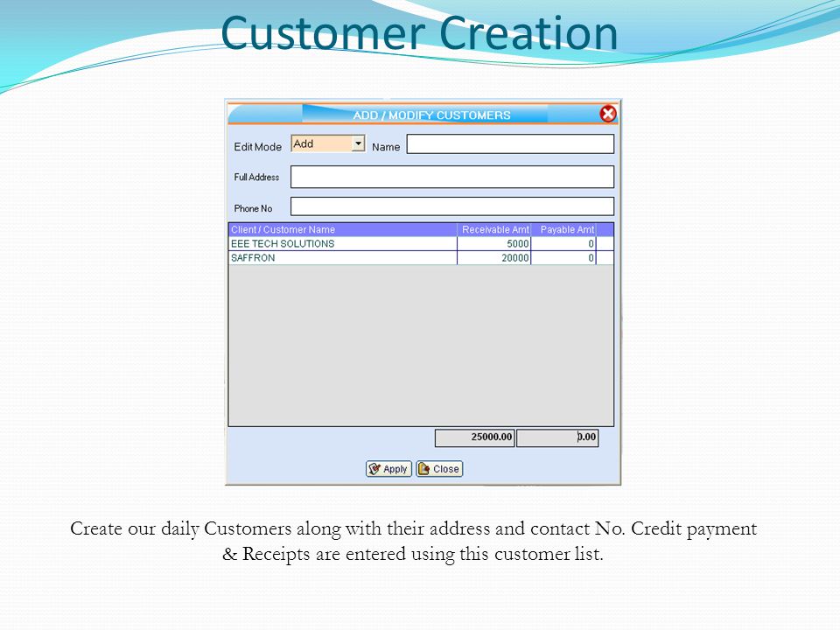Click the Receivable Amt column header
Image resolution: width=840 pixels, height=630 pixels.
click(x=493, y=230)
